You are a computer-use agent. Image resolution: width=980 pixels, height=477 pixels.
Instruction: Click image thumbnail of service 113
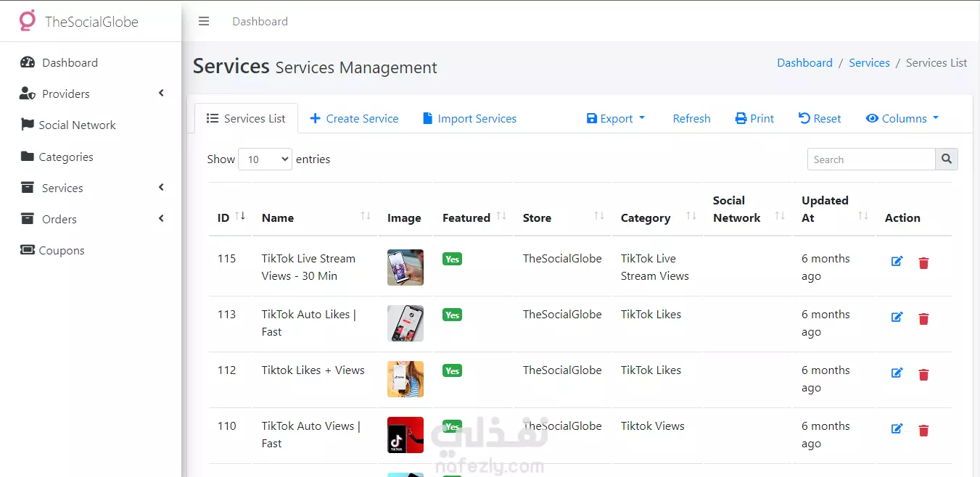pyautogui.click(x=405, y=323)
